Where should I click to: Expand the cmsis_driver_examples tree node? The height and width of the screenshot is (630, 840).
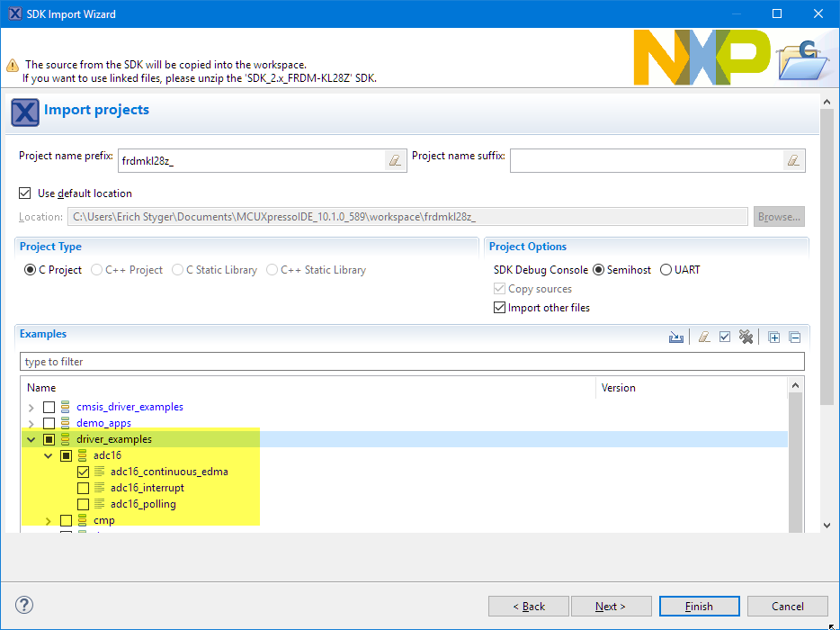31,408
